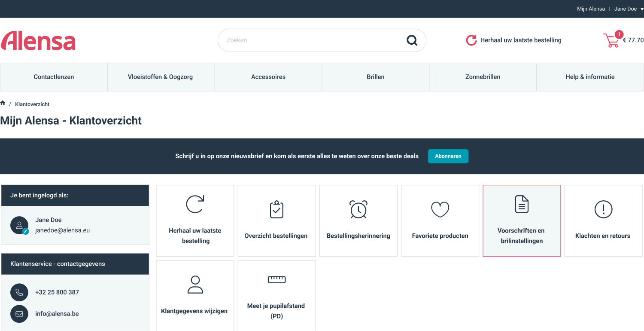Open the Zonnebrillen menu

tap(483, 77)
